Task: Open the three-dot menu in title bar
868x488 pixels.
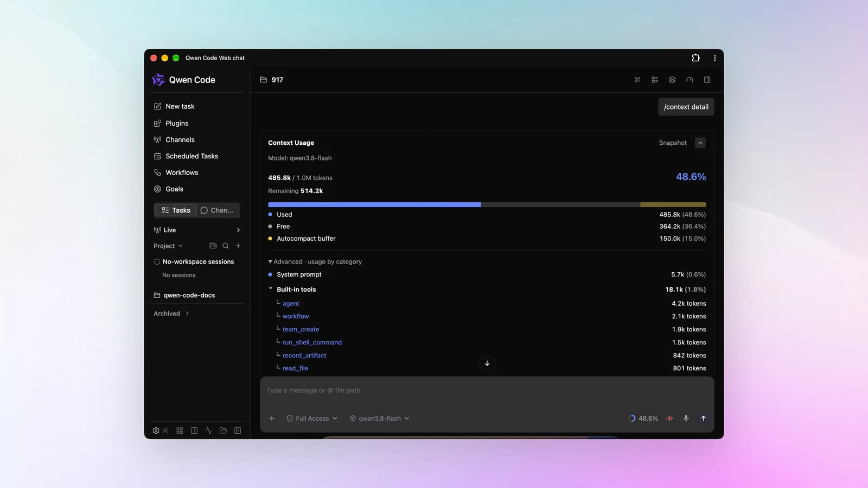Action: 714,58
